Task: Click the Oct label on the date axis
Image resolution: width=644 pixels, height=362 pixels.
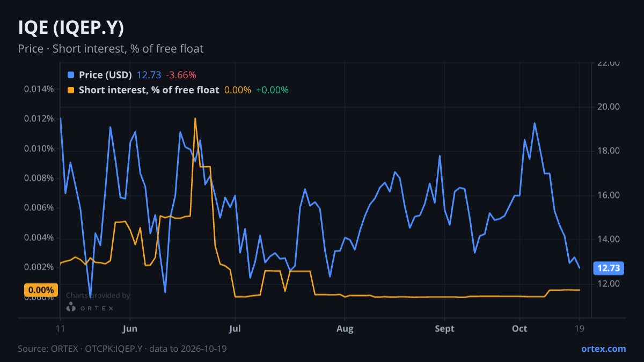Action: tap(519, 329)
